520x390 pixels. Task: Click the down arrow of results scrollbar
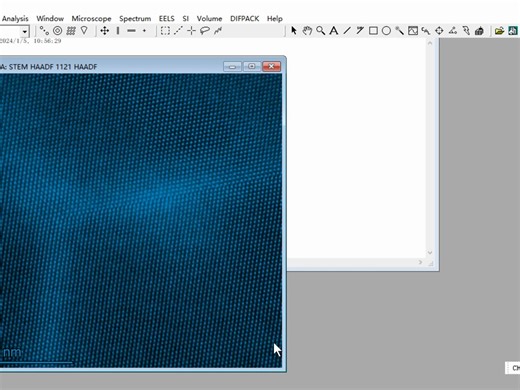[x=430, y=253]
